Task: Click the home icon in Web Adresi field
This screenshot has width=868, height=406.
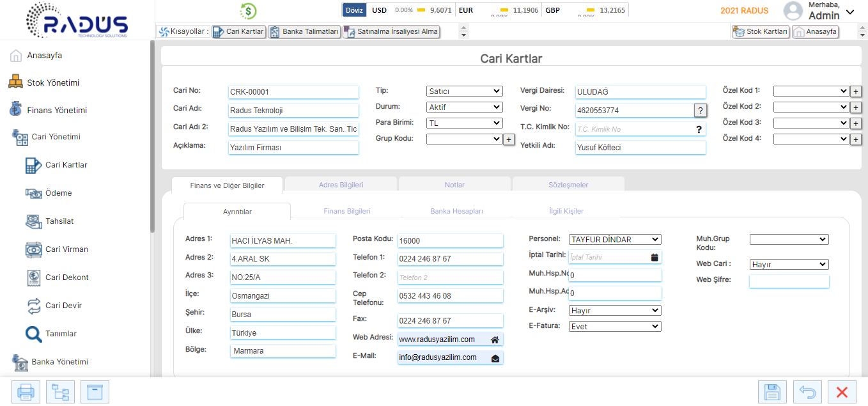Action: pos(495,340)
